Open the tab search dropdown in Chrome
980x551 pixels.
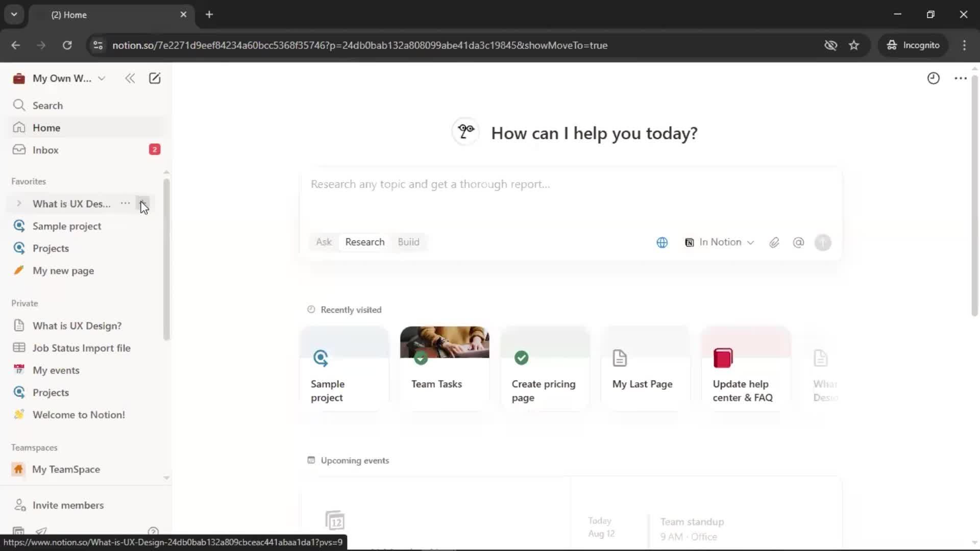tap(14, 14)
